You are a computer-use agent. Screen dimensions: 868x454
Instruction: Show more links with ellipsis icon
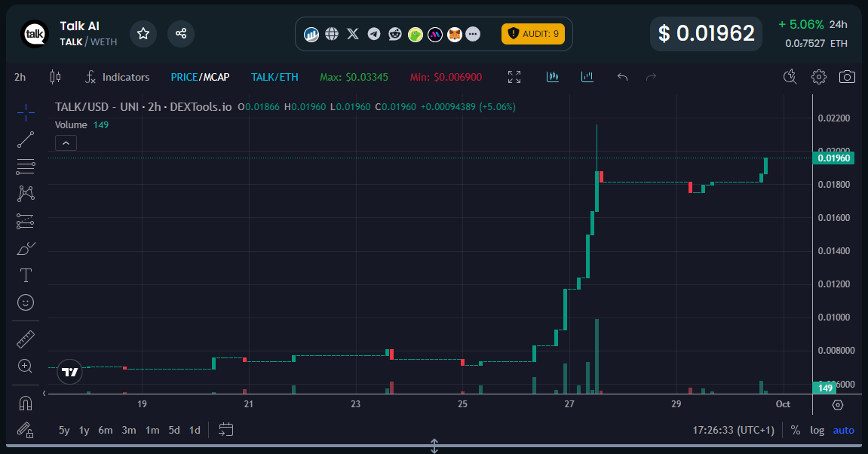(473, 35)
